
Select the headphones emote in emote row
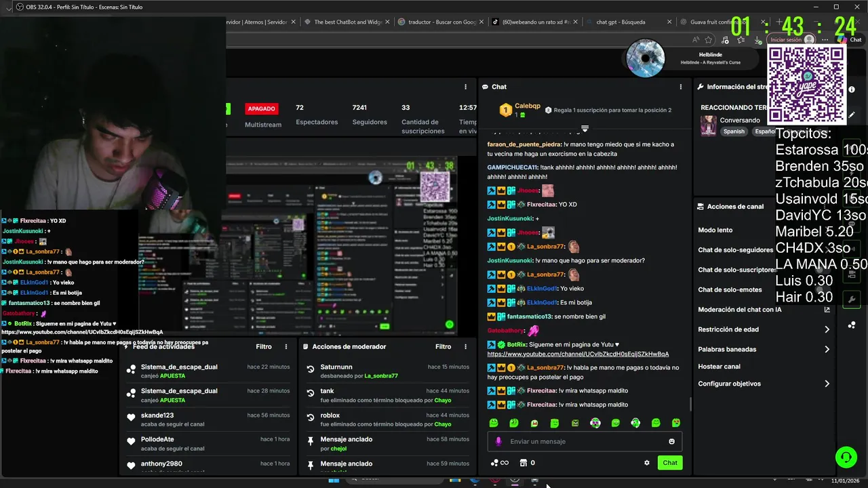point(635,423)
